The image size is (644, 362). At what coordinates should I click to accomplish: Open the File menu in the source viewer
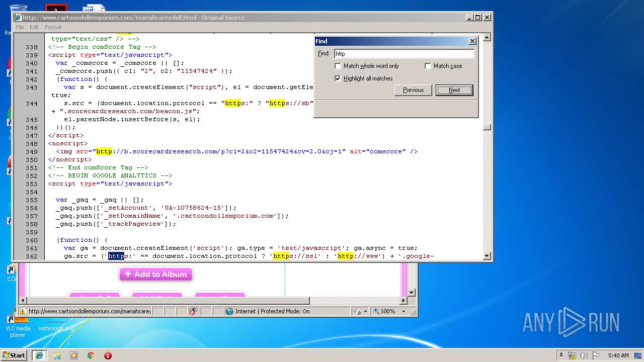pos(20,27)
